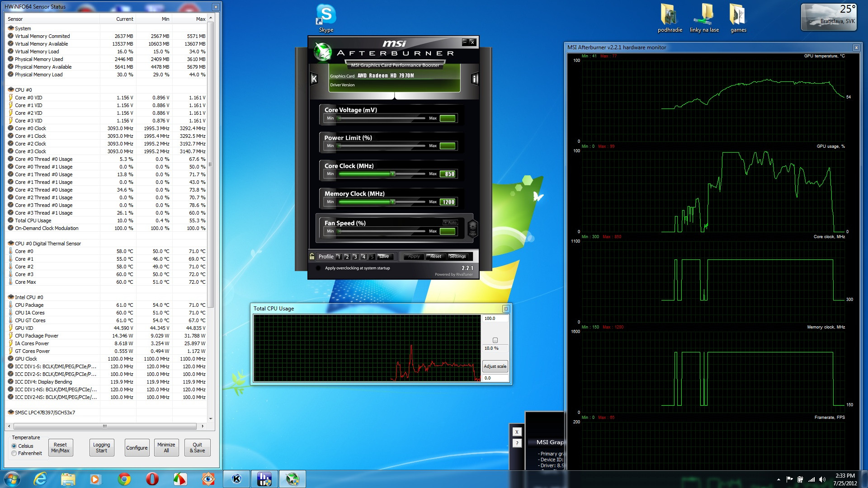The height and width of the screenshot is (488, 868).
Task: Click the Logging Start button
Action: click(x=101, y=447)
